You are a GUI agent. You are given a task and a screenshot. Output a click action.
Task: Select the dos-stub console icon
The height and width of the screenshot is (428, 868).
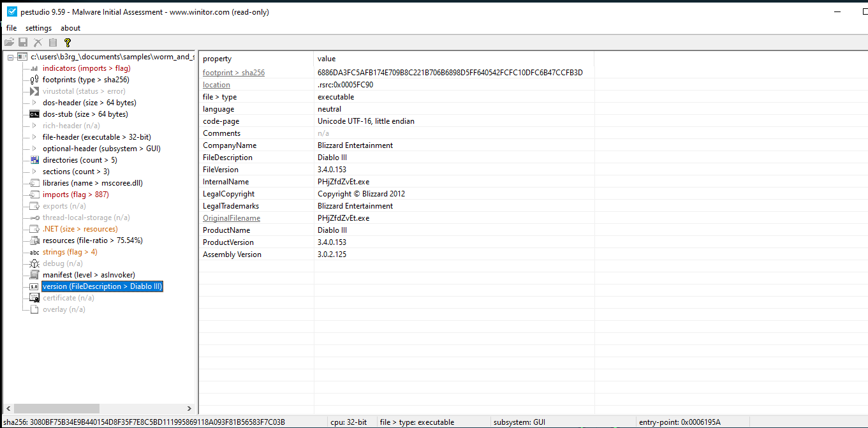[x=34, y=114]
